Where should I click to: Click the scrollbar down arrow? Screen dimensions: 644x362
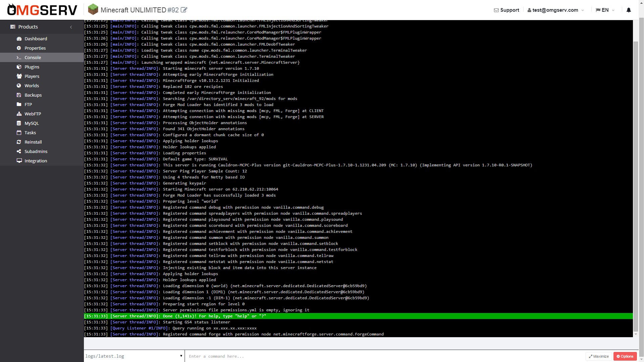[636, 334]
